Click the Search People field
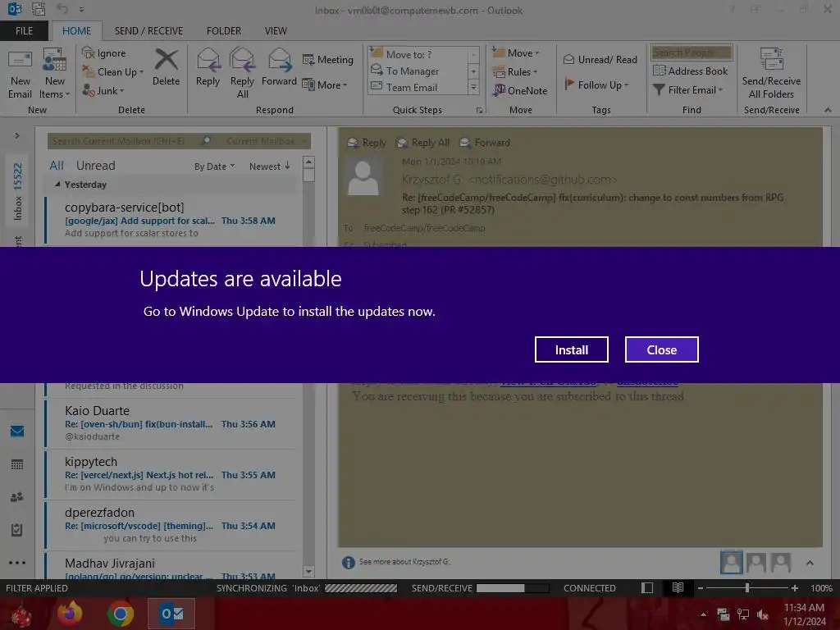 click(x=691, y=52)
